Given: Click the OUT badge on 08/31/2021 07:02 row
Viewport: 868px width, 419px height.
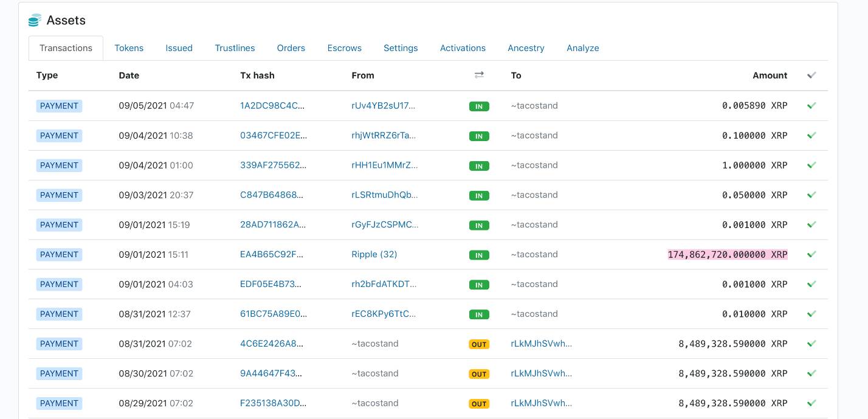Looking at the screenshot, I should 479,344.
